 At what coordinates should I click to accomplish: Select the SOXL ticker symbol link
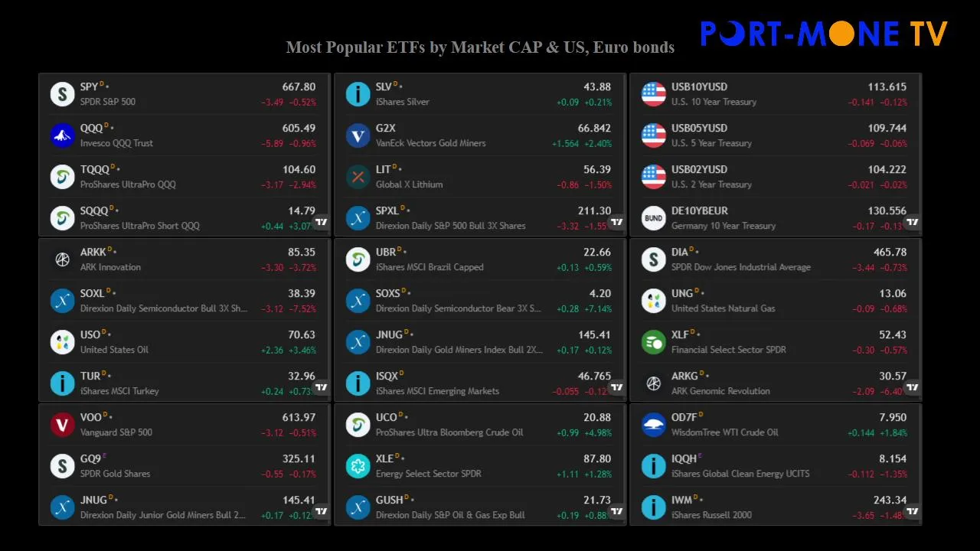coord(93,294)
